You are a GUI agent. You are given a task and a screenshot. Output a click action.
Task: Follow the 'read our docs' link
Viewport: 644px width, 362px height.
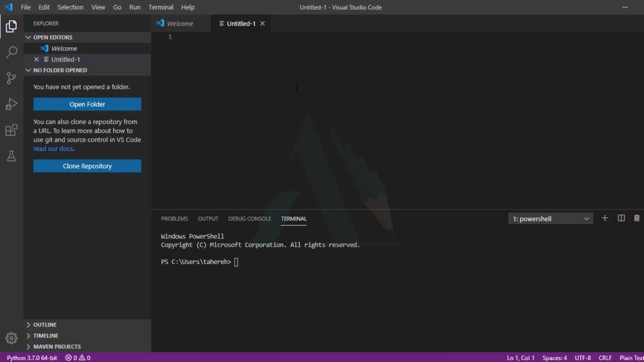point(53,149)
